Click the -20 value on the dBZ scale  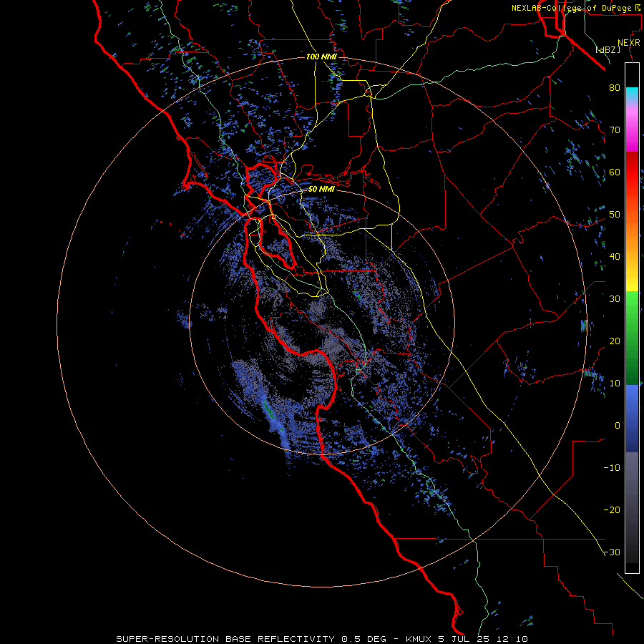tap(612, 510)
